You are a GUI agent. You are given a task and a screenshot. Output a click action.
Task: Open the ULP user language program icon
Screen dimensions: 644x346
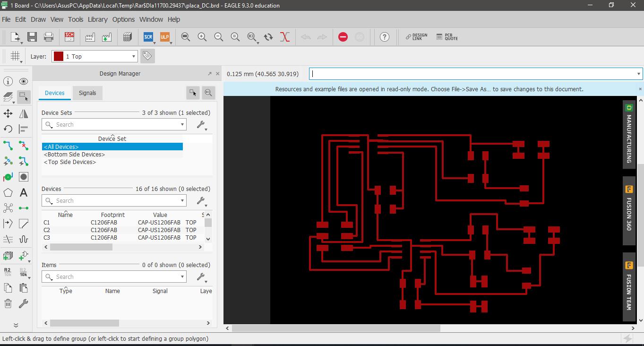point(164,37)
